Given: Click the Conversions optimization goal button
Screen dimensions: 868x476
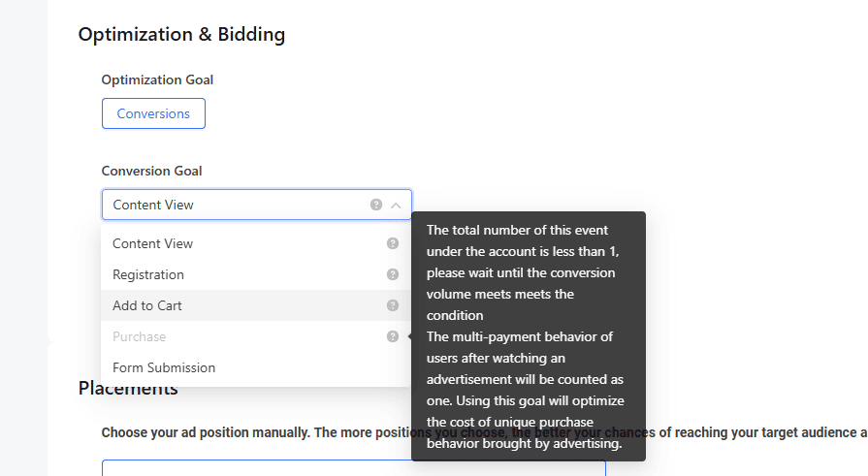Looking at the screenshot, I should tap(153, 113).
